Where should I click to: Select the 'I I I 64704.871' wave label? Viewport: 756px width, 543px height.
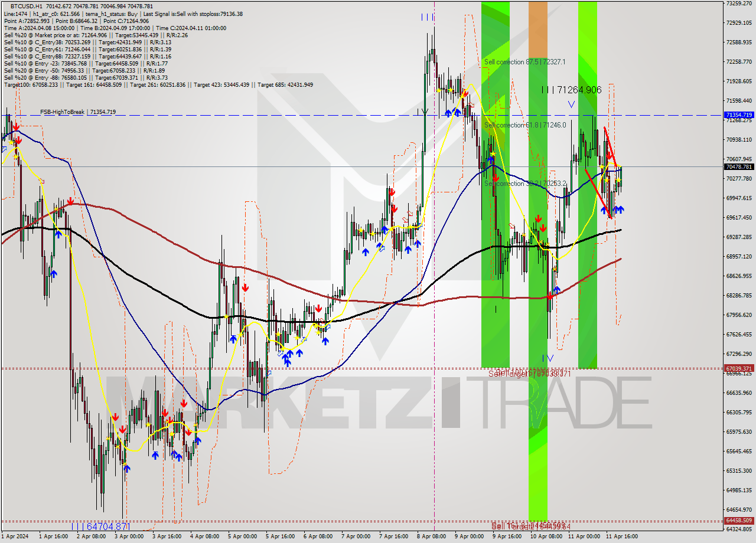(x=100, y=526)
